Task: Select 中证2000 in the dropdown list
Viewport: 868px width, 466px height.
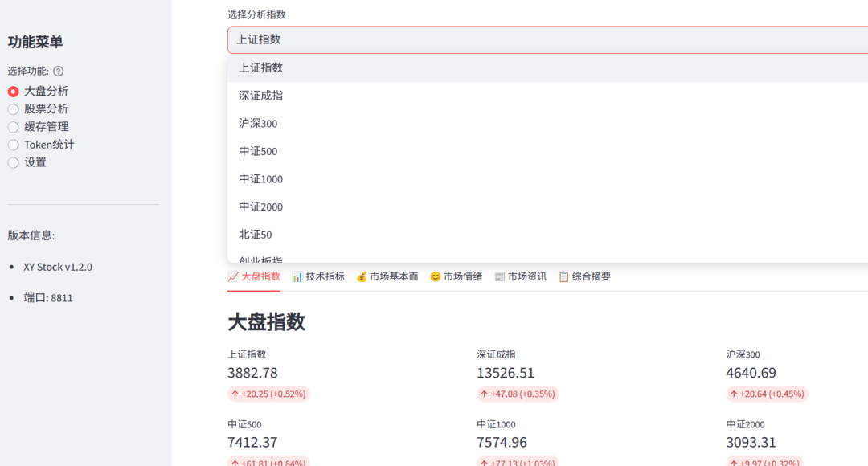Action: [x=261, y=206]
